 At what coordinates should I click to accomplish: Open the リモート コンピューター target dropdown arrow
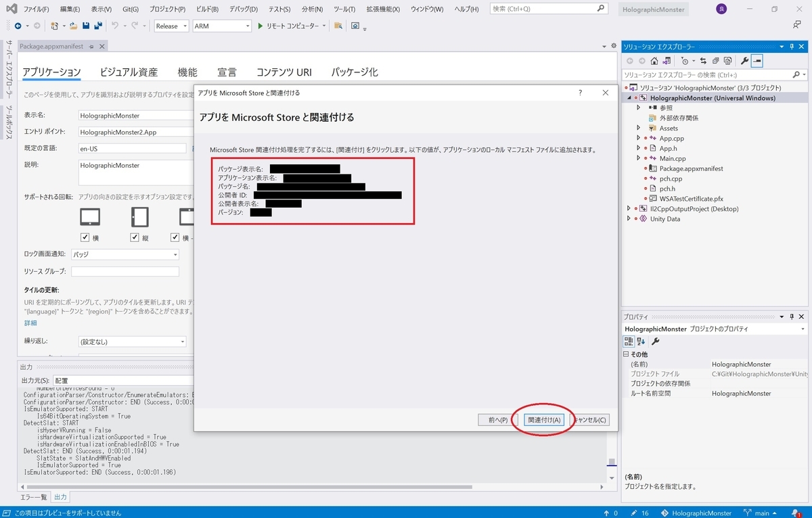324,26
